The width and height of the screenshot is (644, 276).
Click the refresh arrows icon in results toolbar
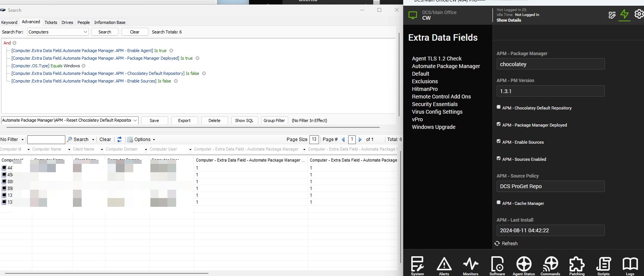coord(119,140)
